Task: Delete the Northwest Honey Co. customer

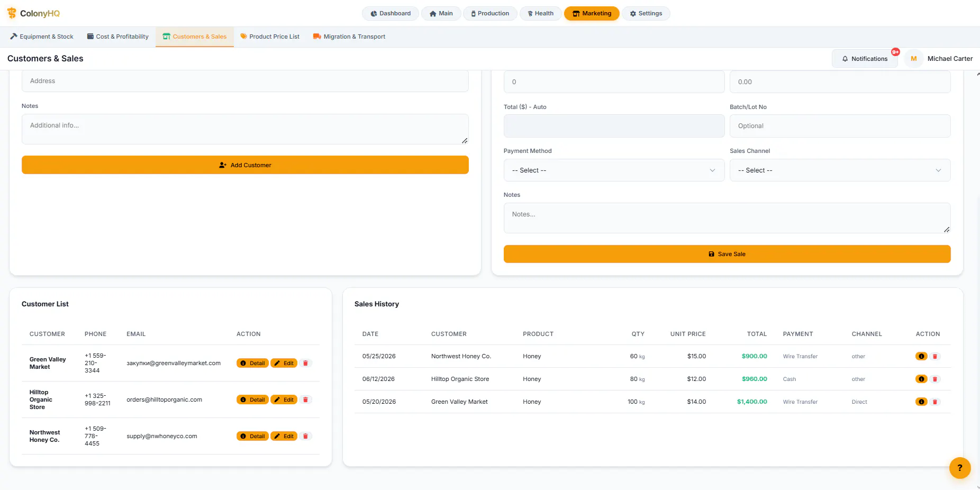Action: click(305, 436)
